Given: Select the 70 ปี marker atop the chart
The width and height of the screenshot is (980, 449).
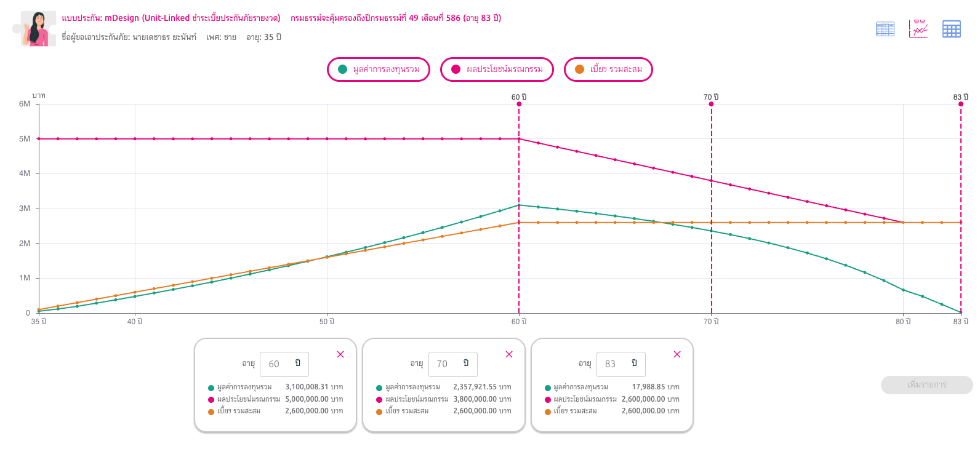Looking at the screenshot, I should coord(711,104).
